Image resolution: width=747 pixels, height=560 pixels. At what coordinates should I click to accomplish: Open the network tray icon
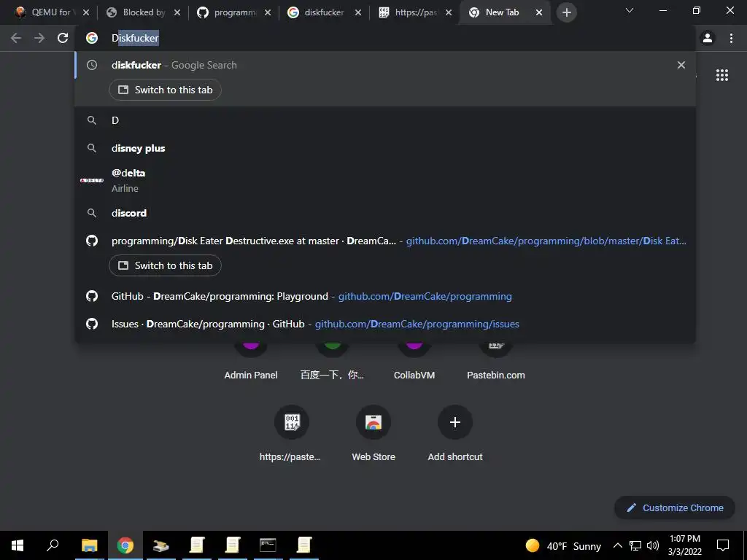click(635, 545)
